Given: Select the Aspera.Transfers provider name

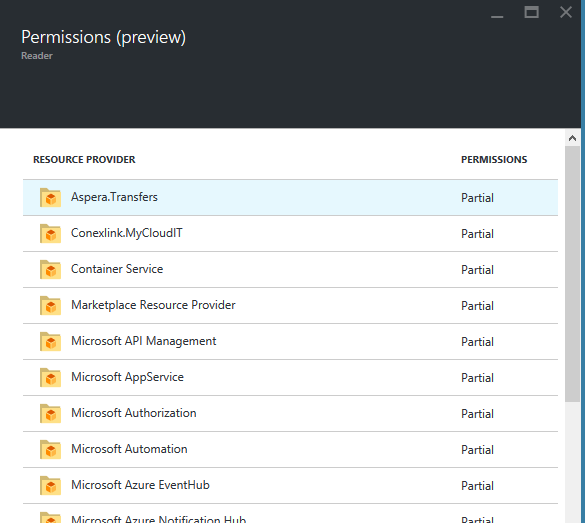Looking at the screenshot, I should point(114,197).
